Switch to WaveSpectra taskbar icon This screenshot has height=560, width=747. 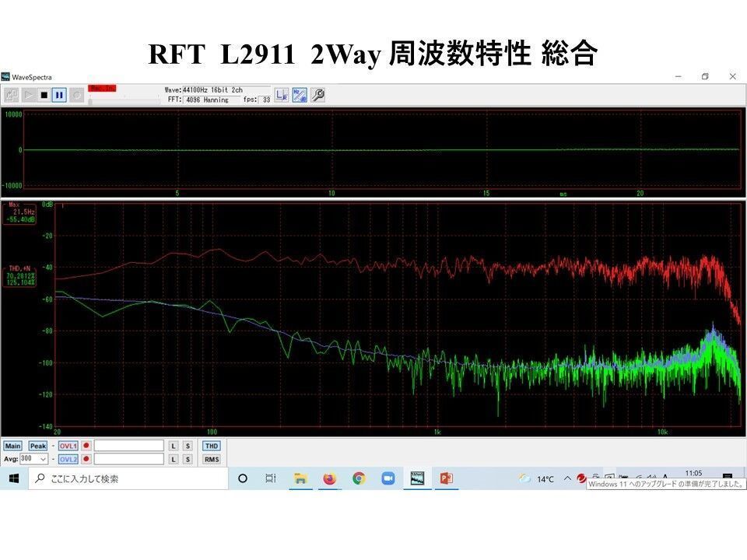[417, 478]
